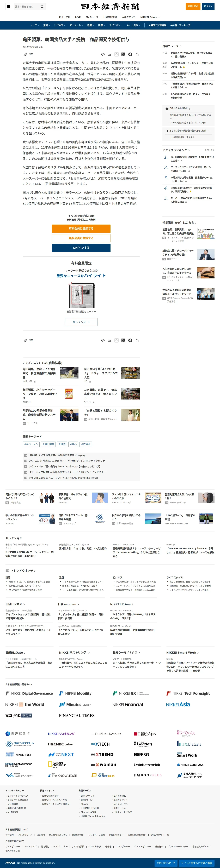Expand the 速報 navigation dropdown
220x868 pixels.
point(46,25)
